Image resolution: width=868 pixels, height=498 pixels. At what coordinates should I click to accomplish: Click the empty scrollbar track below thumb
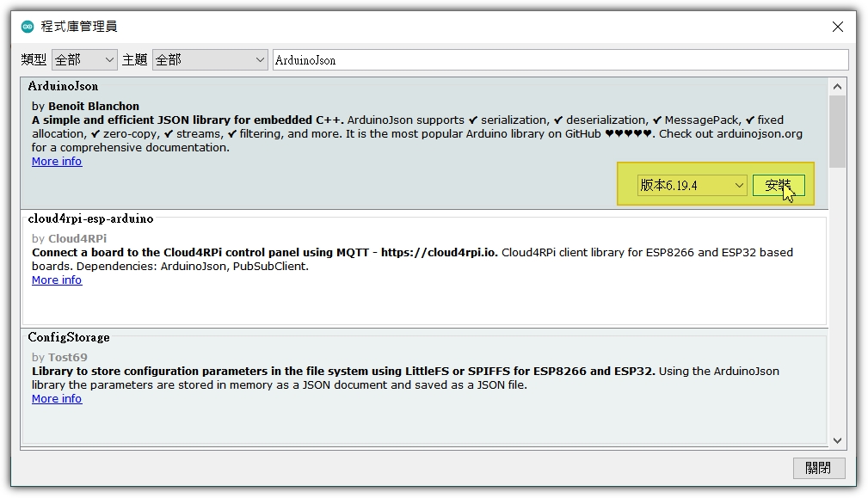837,301
